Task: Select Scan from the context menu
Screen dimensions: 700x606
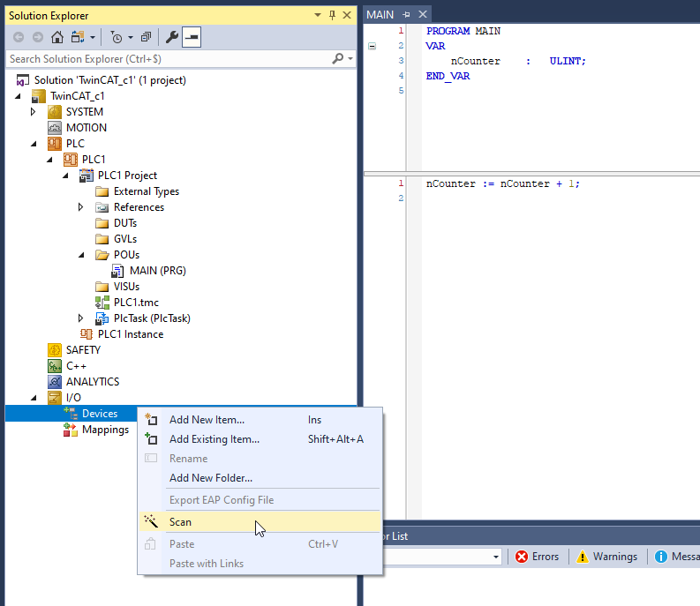Action: point(180,521)
